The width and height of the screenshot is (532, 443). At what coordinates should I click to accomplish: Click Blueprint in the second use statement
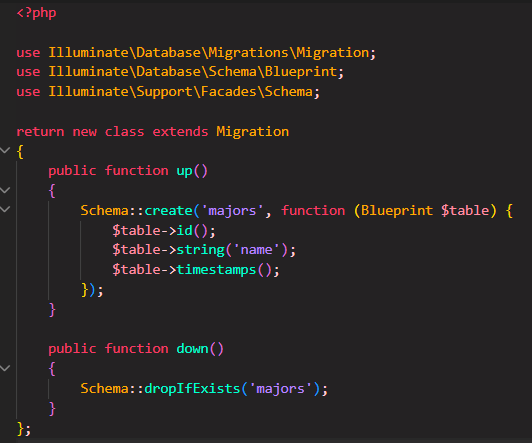(x=301, y=72)
